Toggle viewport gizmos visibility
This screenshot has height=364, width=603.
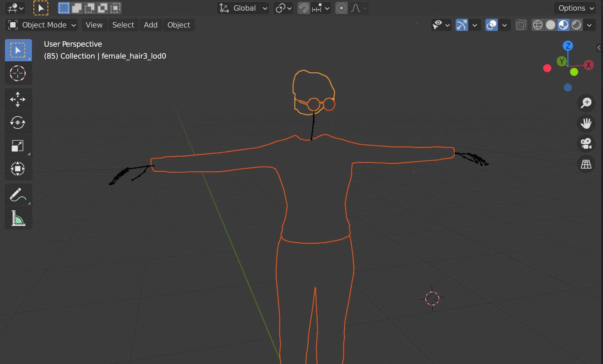(462, 25)
